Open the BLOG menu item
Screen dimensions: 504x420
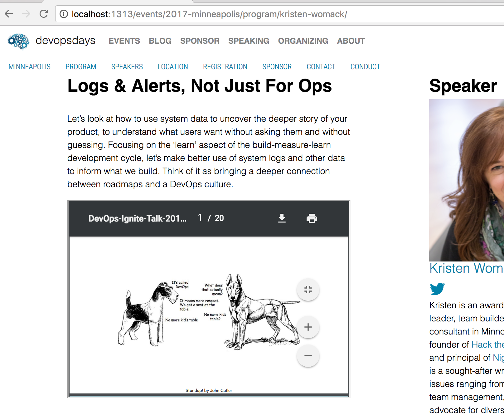pos(160,41)
